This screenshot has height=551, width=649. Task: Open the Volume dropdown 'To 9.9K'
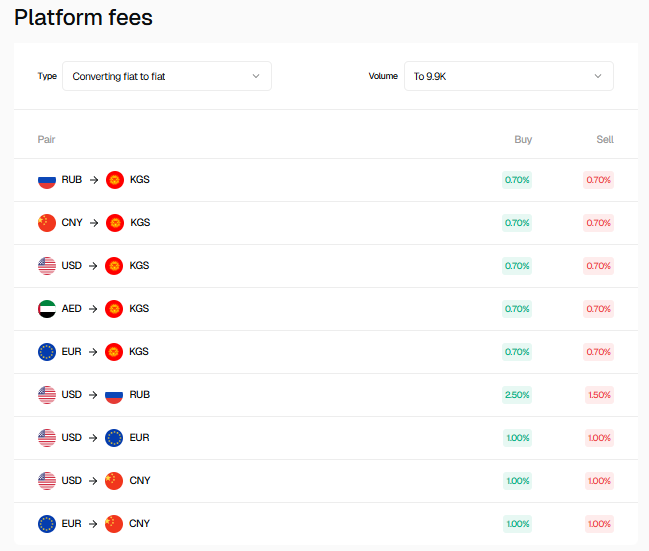pyautogui.click(x=508, y=76)
